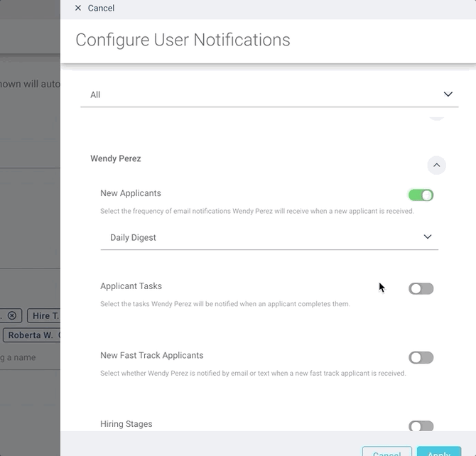Disable the New Applicants toggle

(421, 195)
